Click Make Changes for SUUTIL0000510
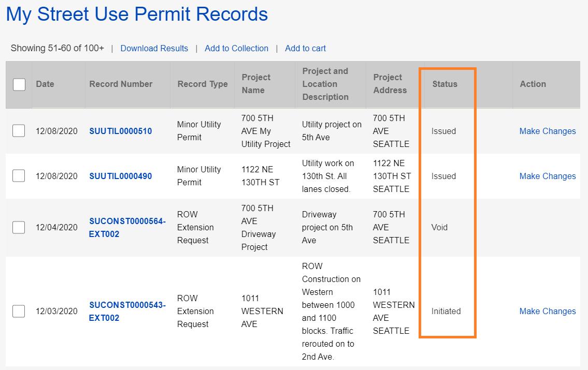Image resolution: width=588 pixels, height=370 pixels. 547,131
